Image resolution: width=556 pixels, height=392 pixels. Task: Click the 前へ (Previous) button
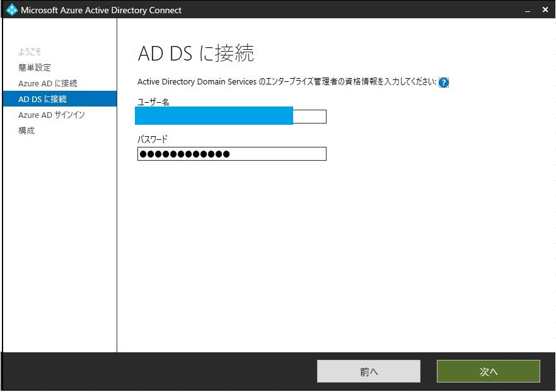click(369, 371)
